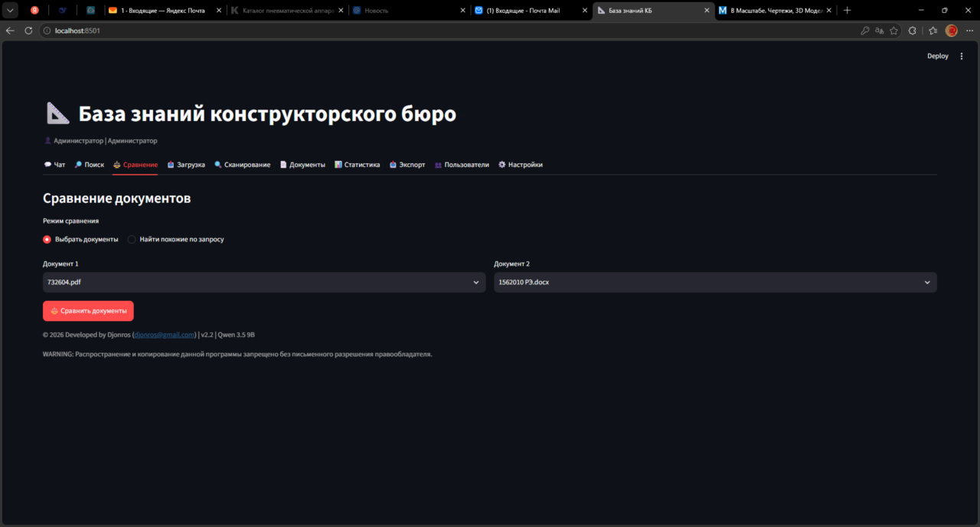This screenshot has height=527, width=980.
Task: Close the Почта Mail tab
Action: pos(584,11)
